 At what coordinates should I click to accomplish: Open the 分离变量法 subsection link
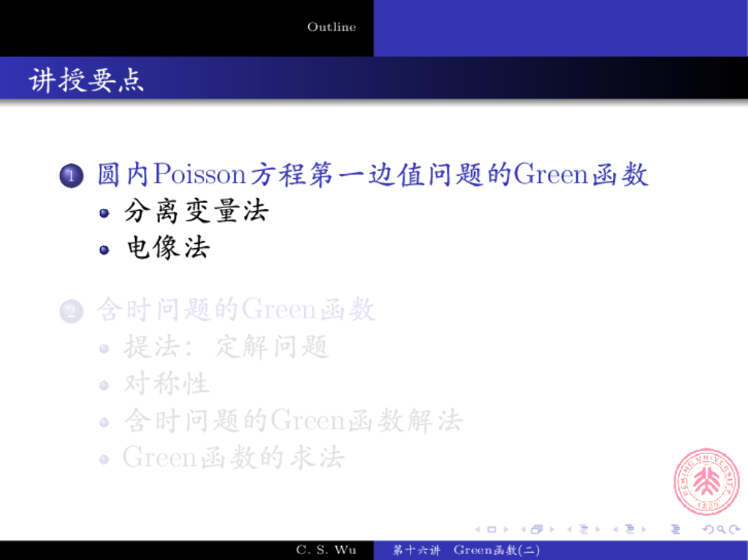pos(196,212)
